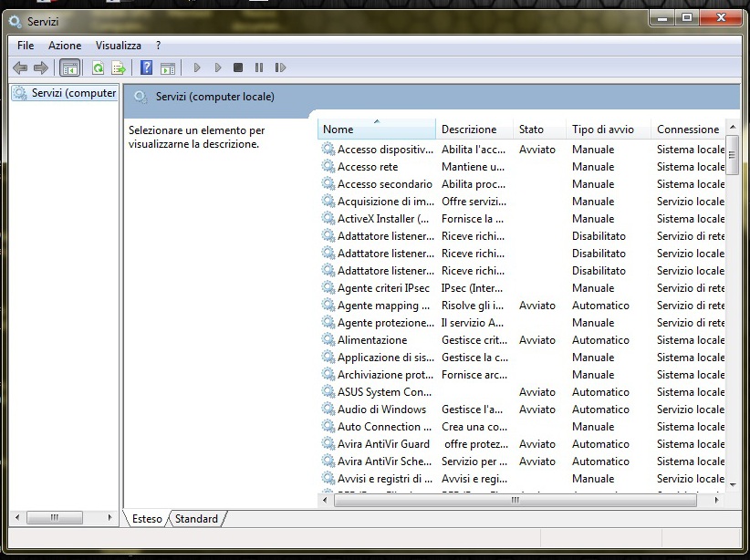Screen dimensions: 750x560
Task: Click the Stop service square icon
Action: (238, 67)
